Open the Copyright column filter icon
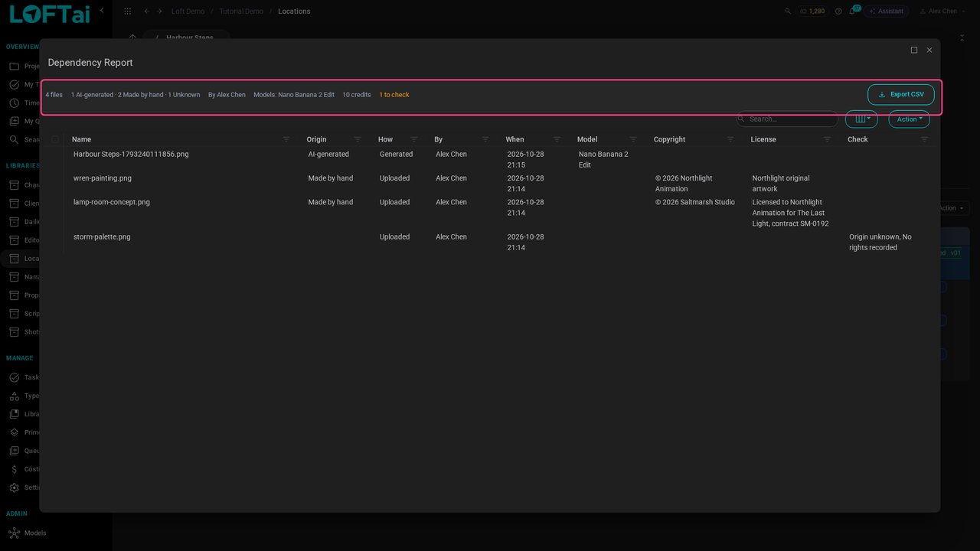The width and height of the screenshot is (980, 551). [730, 139]
